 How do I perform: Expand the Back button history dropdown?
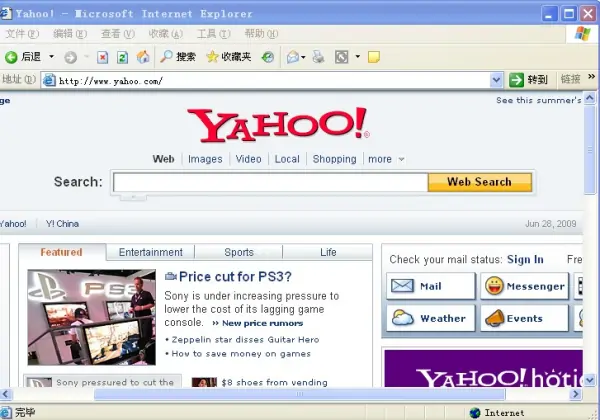coord(51,57)
